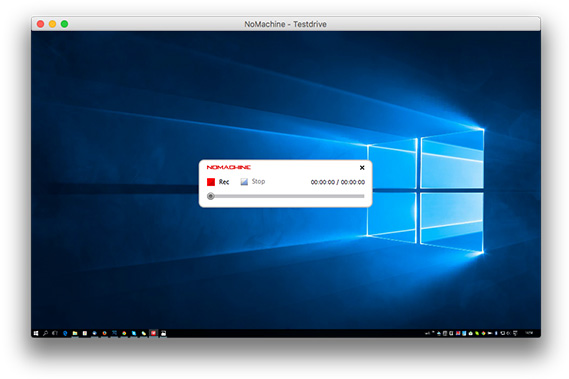Viewport: 569px width, 379px height.
Task: Click the volume speaker tray icon
Action: [508, 333]
